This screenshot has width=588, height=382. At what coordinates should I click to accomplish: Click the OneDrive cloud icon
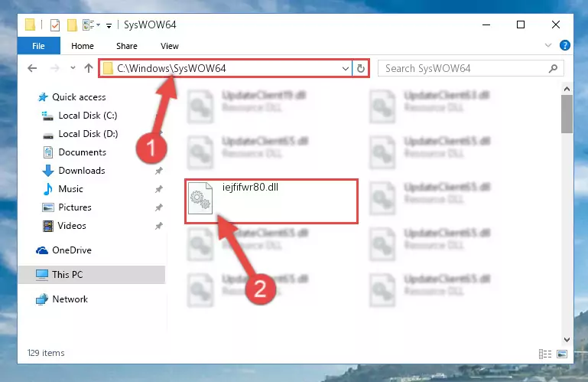coord(42,250)
